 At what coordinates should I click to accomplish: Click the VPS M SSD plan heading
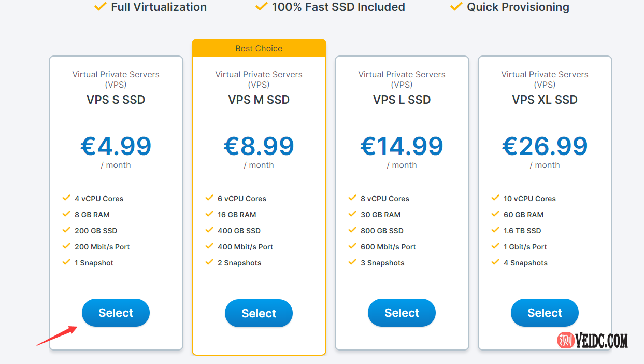tap(259, 100)
